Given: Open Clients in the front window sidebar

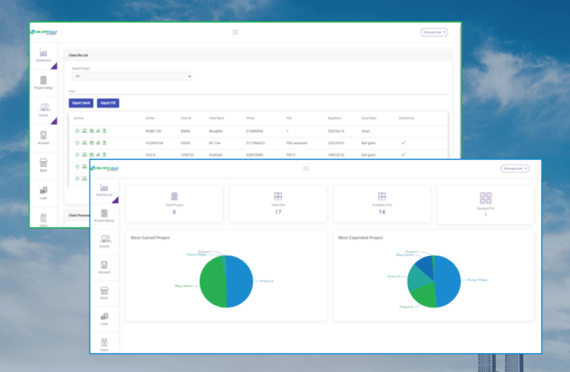Looking at the screenshot, I should [104, 241].
